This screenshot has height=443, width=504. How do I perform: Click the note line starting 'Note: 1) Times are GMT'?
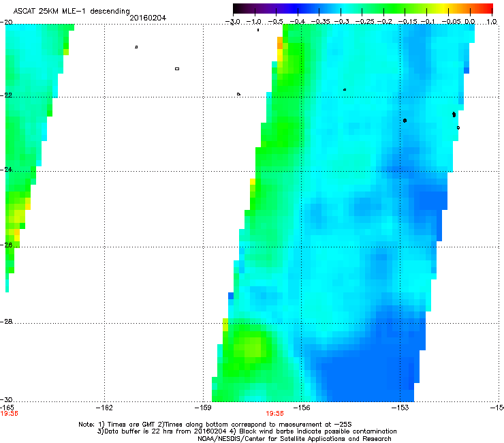coord(215,425)
